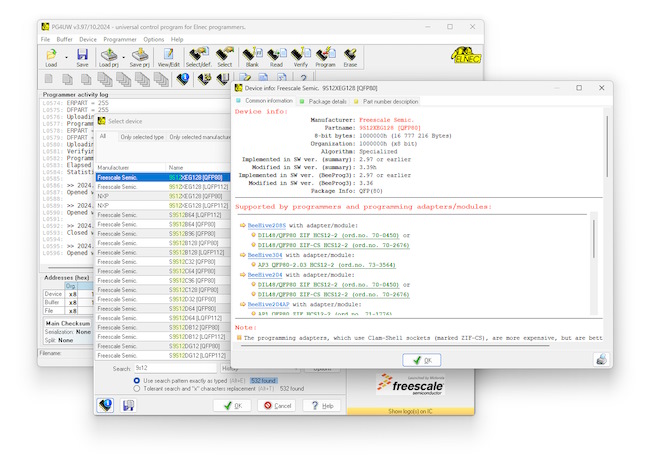This screenshot has width=656, height=474.
Task: Click the first greyed page icon in second toolbar
Action: pyautogui.click(x=49, y=78)
